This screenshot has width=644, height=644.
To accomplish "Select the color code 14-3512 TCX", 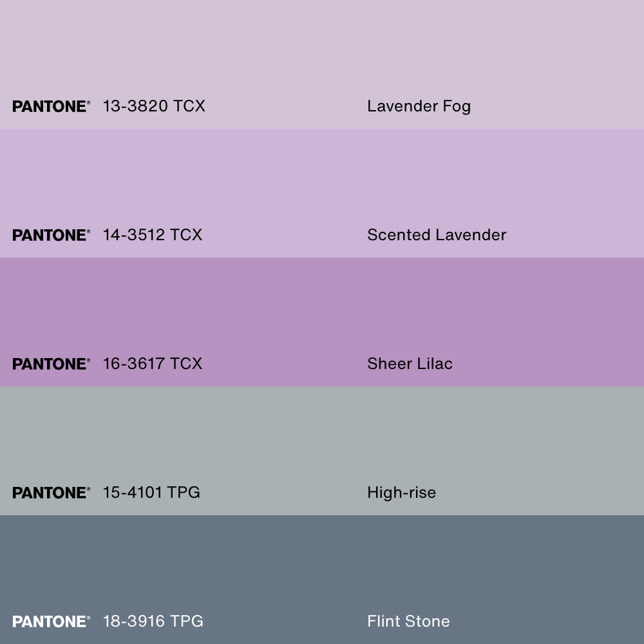I will (x=153, y=235).
